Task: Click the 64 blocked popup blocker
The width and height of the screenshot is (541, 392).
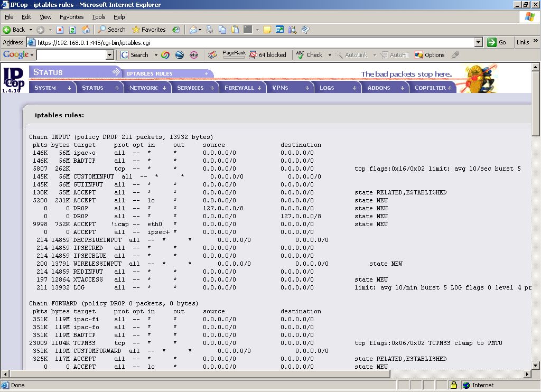Action: [x=268, y=55]
